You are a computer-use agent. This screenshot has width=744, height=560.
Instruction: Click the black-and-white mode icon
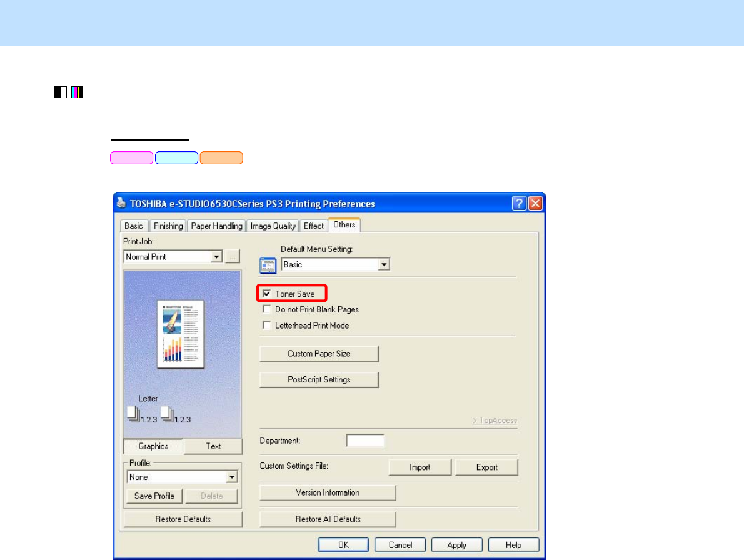61,92
